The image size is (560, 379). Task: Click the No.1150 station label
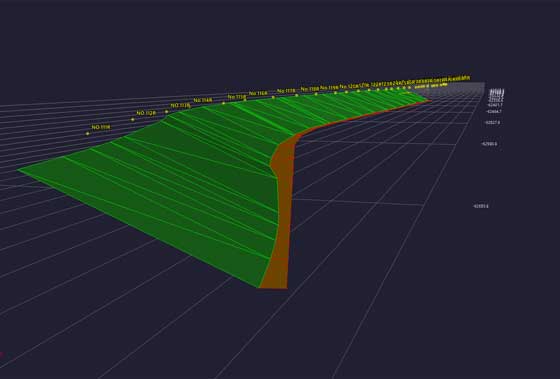[x=237, y=97]
